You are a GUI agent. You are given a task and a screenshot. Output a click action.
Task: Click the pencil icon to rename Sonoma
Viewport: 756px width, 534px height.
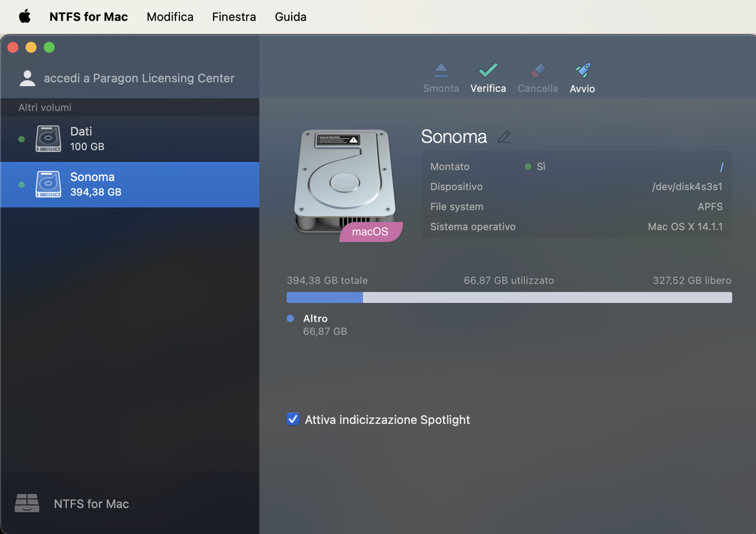[504, 137]
